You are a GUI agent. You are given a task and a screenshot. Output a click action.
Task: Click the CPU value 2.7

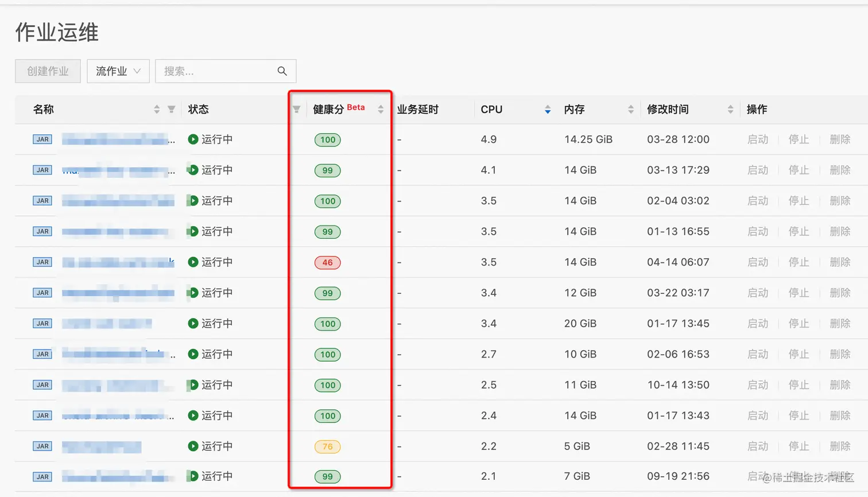489,354
